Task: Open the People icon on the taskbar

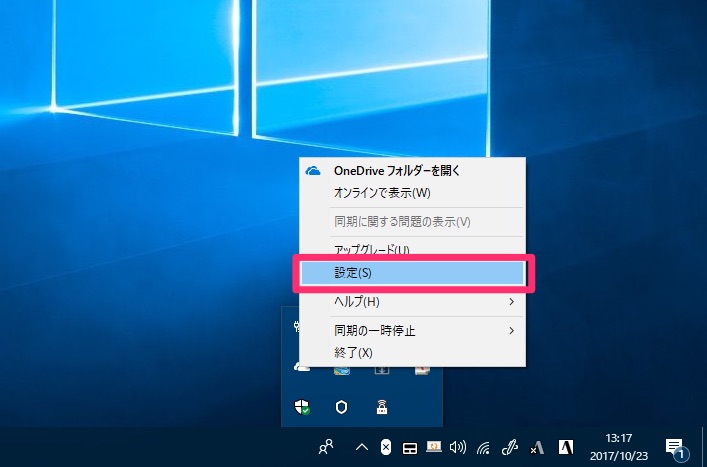Action: [326, 447]
